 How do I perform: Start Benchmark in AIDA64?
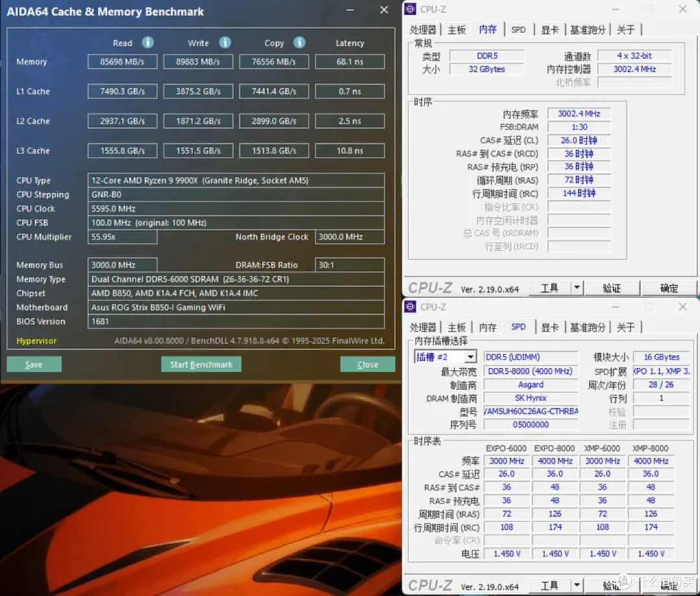[x=202, y=364]
